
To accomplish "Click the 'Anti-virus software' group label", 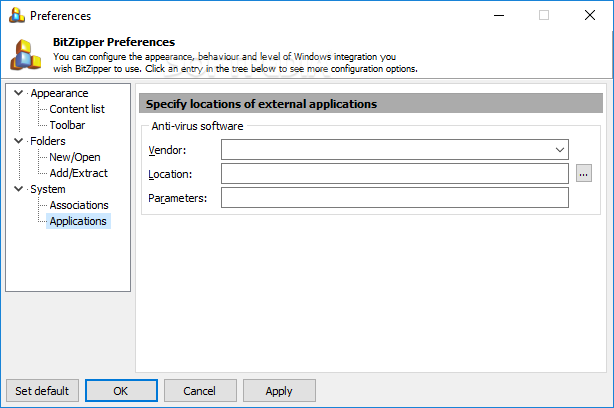I will [197, 126].
